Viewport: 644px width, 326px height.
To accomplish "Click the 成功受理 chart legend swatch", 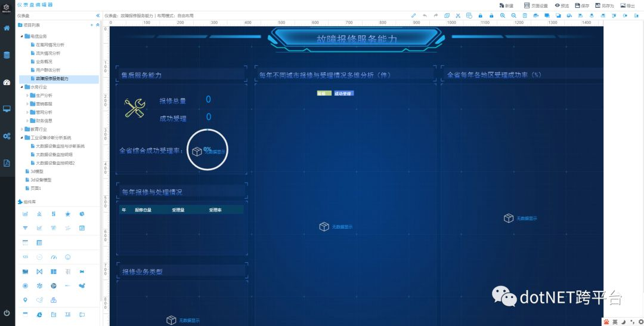I will pos(344,93).
